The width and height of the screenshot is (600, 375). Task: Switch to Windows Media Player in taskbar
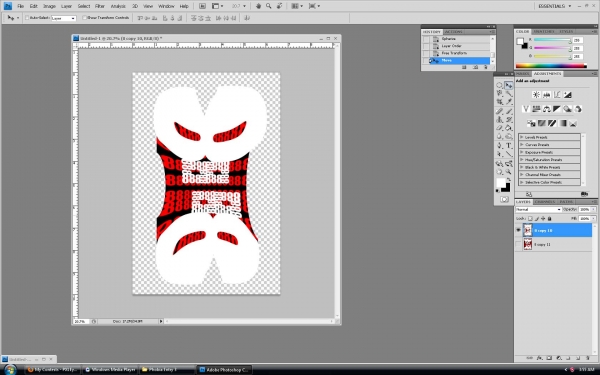pyautogui.click(x=111, y=370)
